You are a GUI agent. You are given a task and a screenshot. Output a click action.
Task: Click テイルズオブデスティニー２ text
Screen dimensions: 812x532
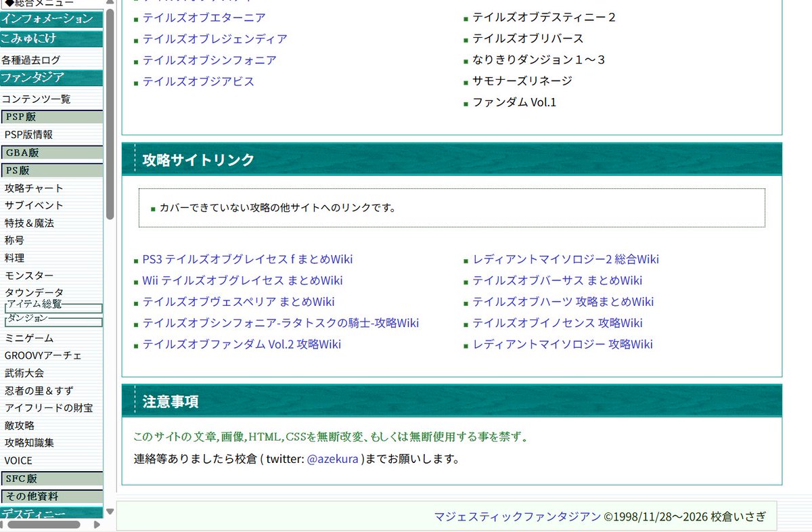click(x=544, y=18)
